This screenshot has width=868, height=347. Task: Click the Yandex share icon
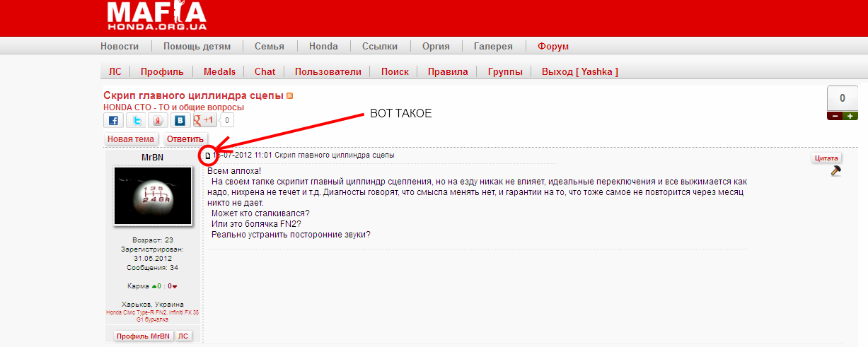158,121
